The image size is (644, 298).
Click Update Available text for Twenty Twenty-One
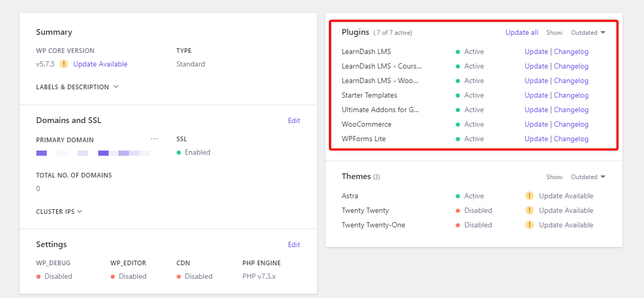tap(566, 225)
